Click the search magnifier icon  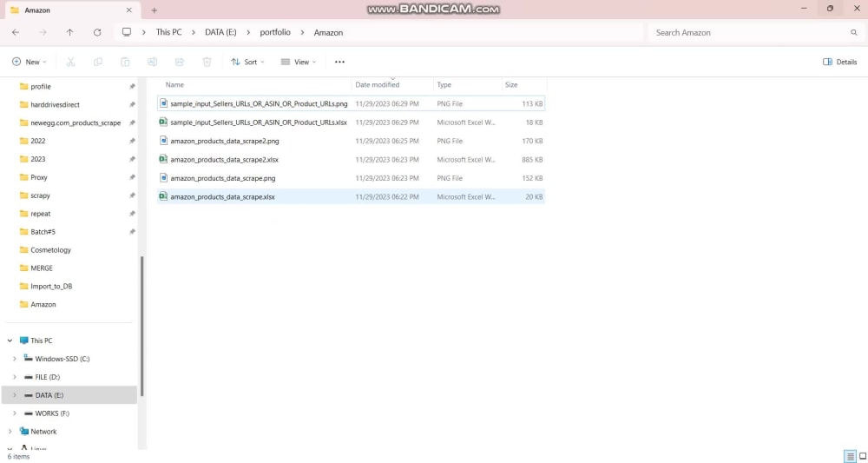pos(853,33)
